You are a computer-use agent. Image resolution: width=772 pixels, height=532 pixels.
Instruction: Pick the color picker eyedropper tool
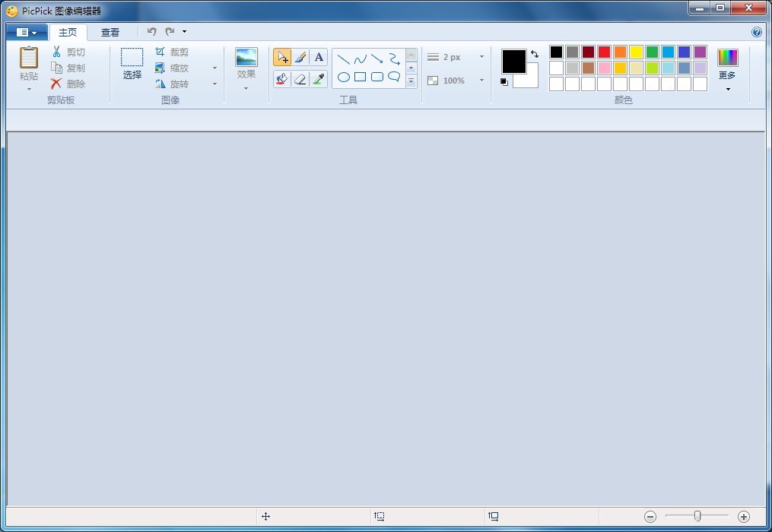319,78
